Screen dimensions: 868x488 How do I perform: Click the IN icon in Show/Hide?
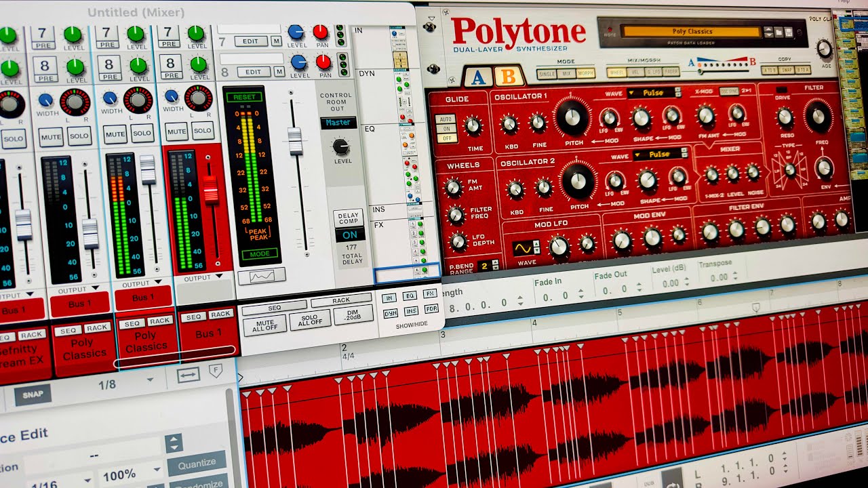[x=389, y=298]
